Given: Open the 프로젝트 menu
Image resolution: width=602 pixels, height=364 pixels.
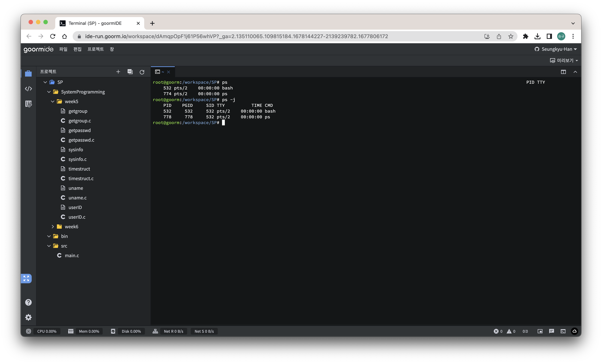Looking at the screenshot, I should [95, 49].
